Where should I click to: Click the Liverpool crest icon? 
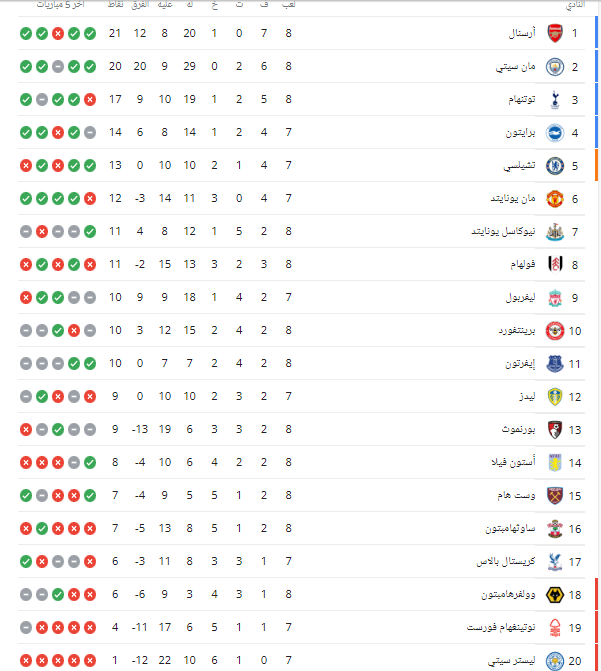pos(555,298)
